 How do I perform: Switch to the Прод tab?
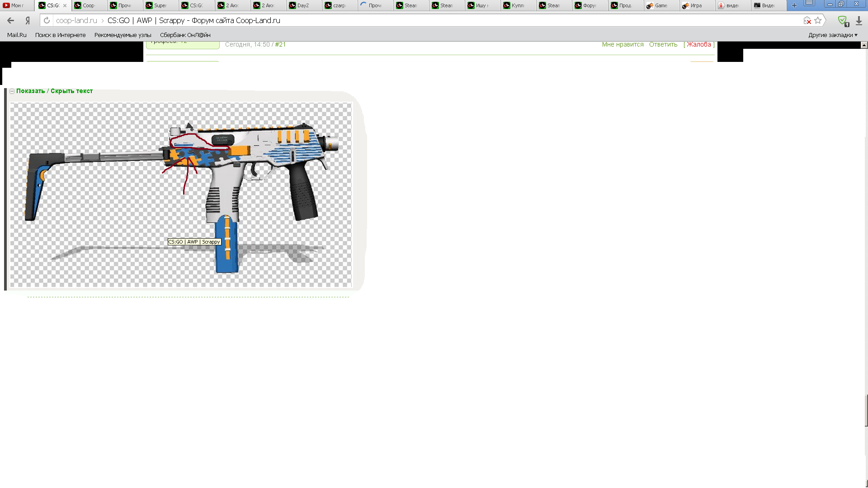coord(625,5)
